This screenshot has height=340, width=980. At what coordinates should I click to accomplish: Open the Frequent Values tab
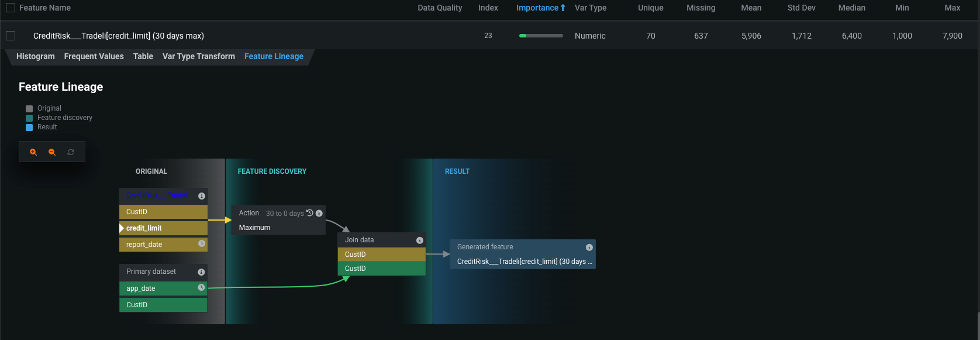click(94, 56)
